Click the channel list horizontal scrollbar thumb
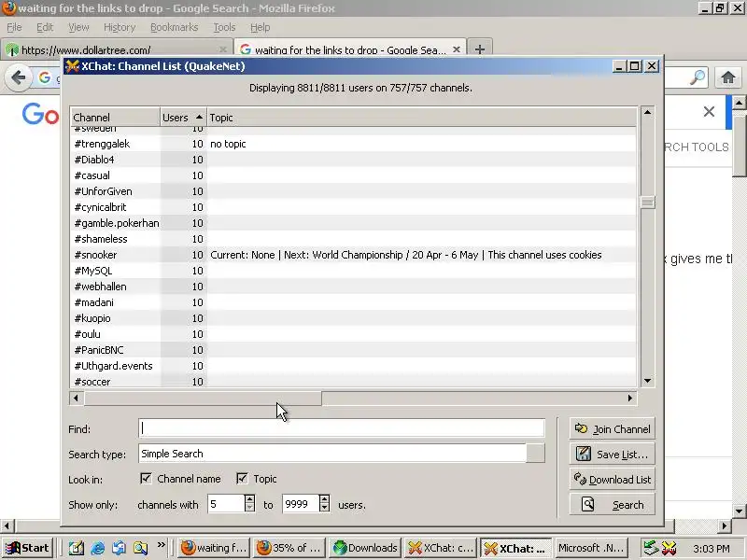Screen dimensions: 747x560 (203, 398)
